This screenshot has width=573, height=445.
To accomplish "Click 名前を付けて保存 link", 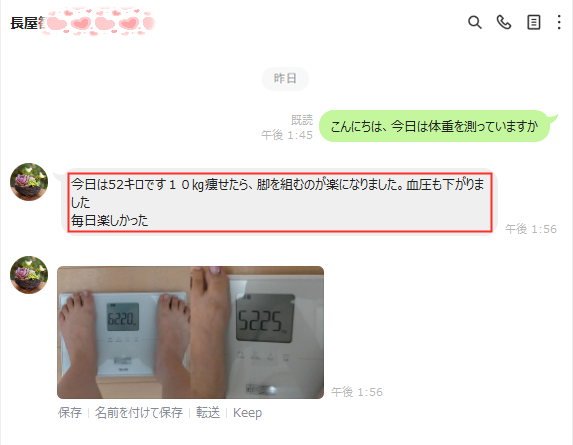I will pos(138,413).
